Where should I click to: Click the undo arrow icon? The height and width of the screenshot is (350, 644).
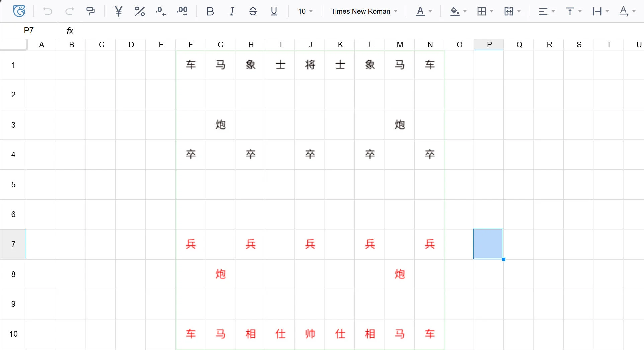pyautogui.click(x=48, y=11)
